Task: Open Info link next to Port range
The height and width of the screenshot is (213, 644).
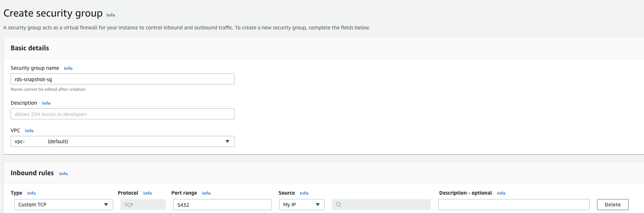Action: pos(206,193)
